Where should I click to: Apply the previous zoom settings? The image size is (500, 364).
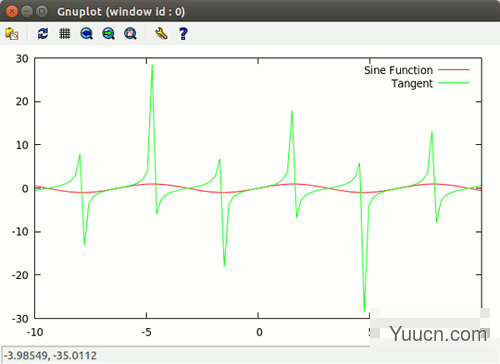click(x=87, y=34)
